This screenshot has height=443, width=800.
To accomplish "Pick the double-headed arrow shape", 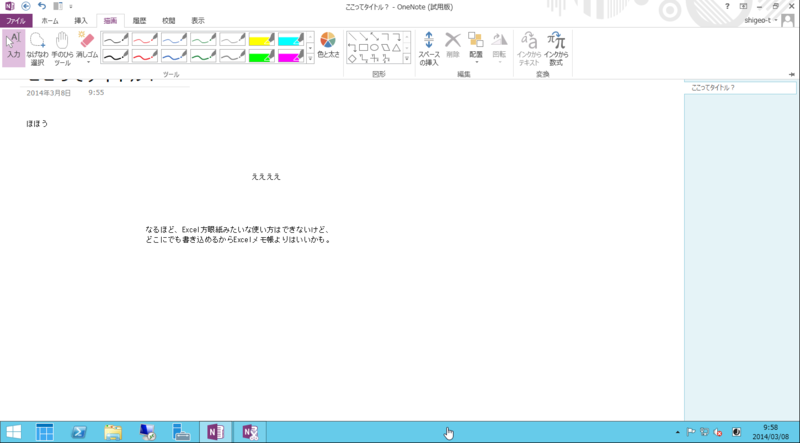I will pos(374,36).
